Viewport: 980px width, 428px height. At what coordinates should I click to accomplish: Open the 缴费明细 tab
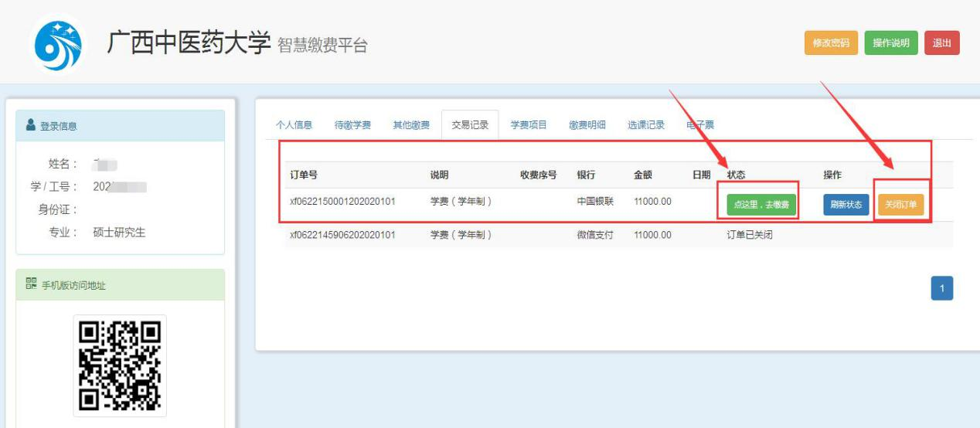coord(587,125)
